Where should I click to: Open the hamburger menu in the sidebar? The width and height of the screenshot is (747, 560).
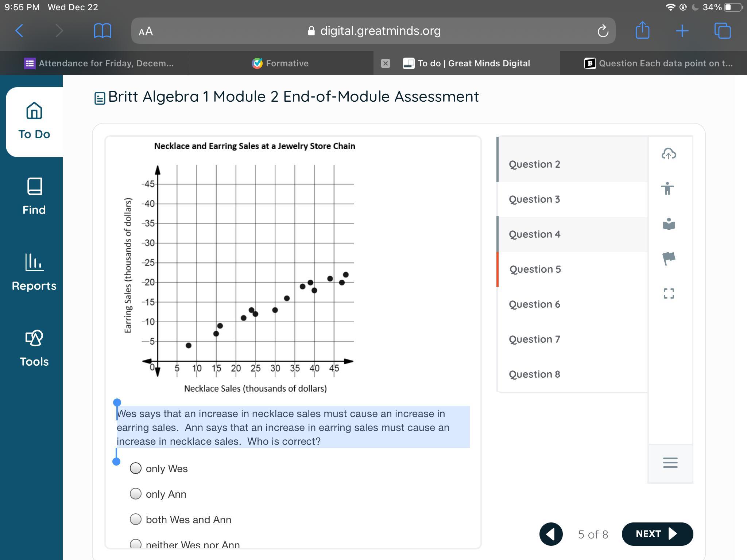click(x=670, y=463)
